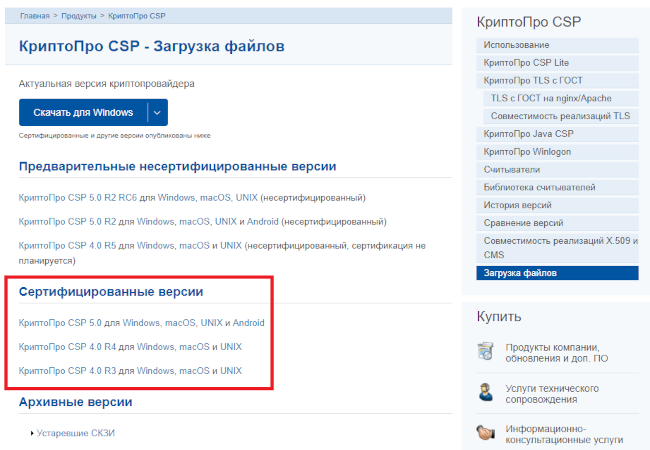Open КриптоПро Java CSP sidebar item
This screenshot has width=650, height=450.
[x=557, y=134]
